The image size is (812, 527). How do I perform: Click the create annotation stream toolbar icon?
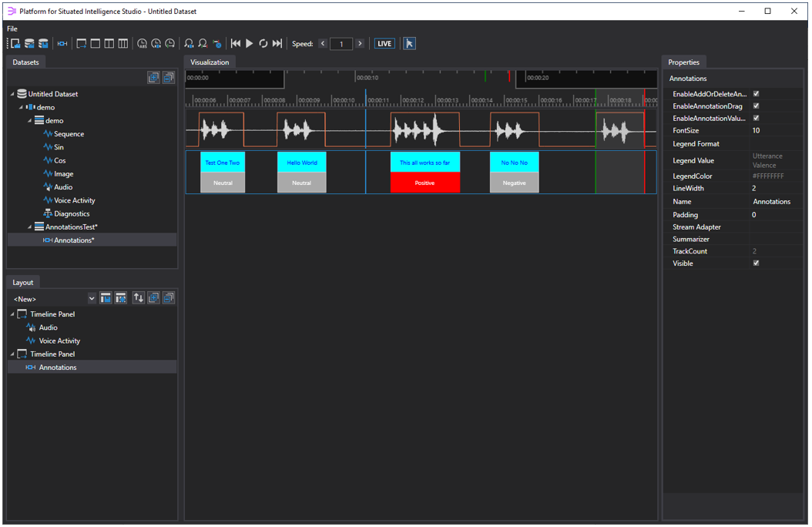(x=62, y=44)
